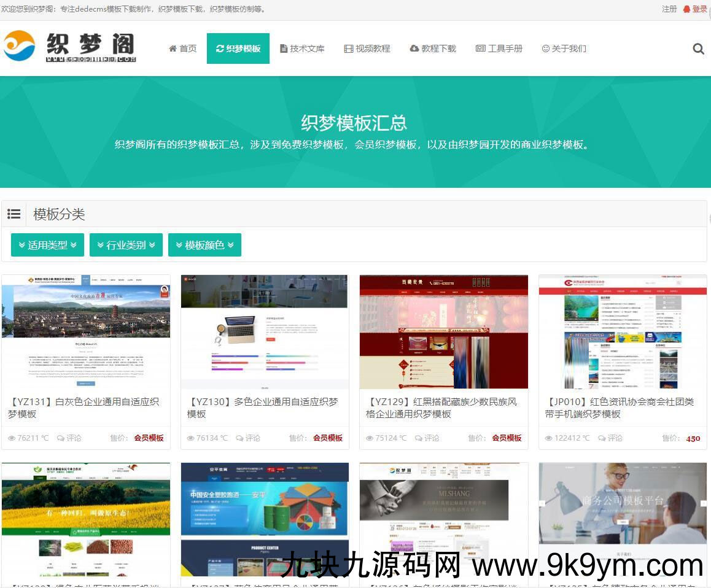Expand the 模板颜色 color filter dropdown

click(204, 245)
